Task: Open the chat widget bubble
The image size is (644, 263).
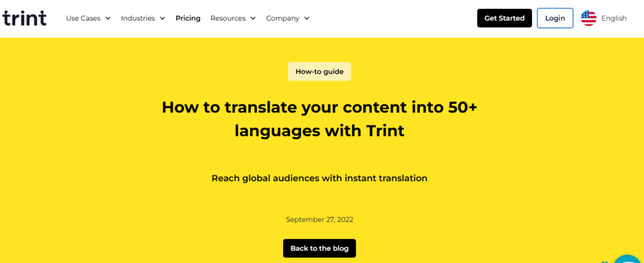Action: click(629, 258)
